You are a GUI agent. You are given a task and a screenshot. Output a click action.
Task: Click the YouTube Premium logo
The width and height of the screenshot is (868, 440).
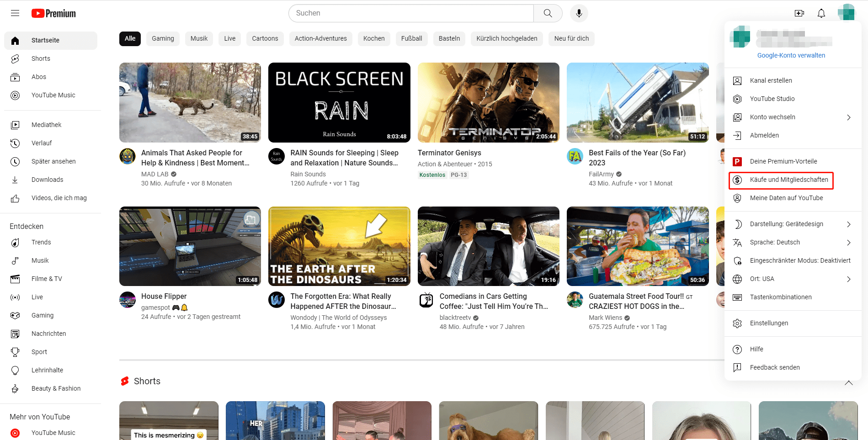coord(53,13)
